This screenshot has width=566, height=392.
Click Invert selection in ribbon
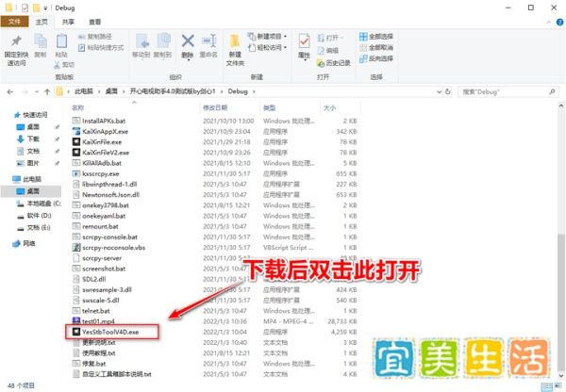click(x=376, y=58)
